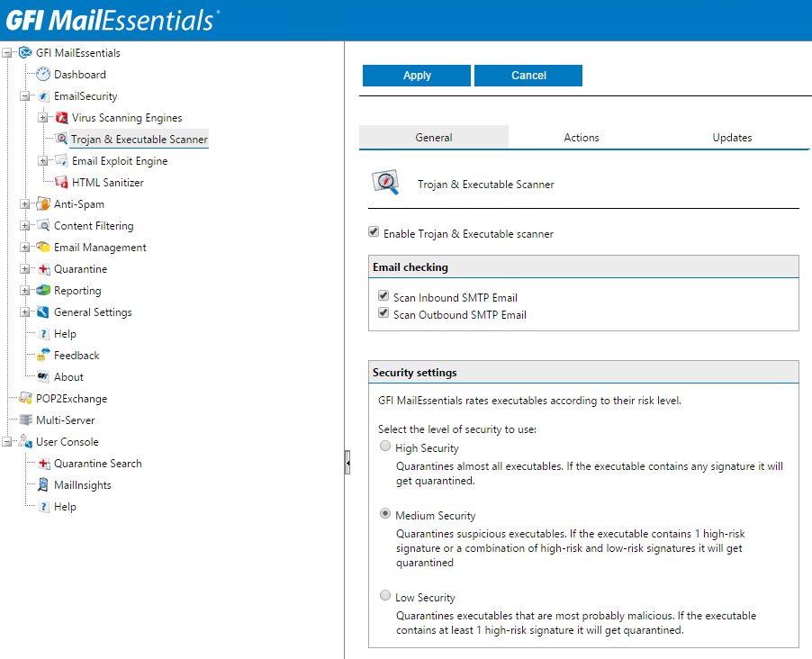Open the General tab
812x659 pixels.
[x=434, y=137]
